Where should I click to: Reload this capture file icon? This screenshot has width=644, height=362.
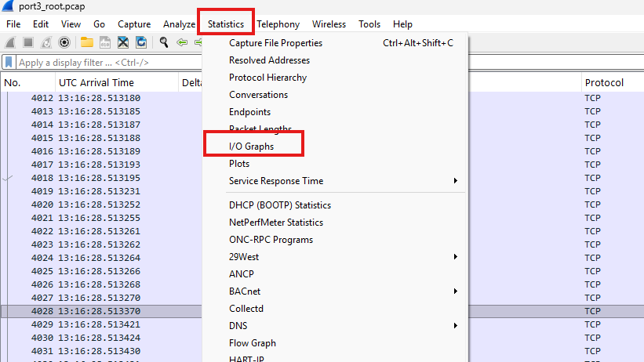[x=141, y=42]
